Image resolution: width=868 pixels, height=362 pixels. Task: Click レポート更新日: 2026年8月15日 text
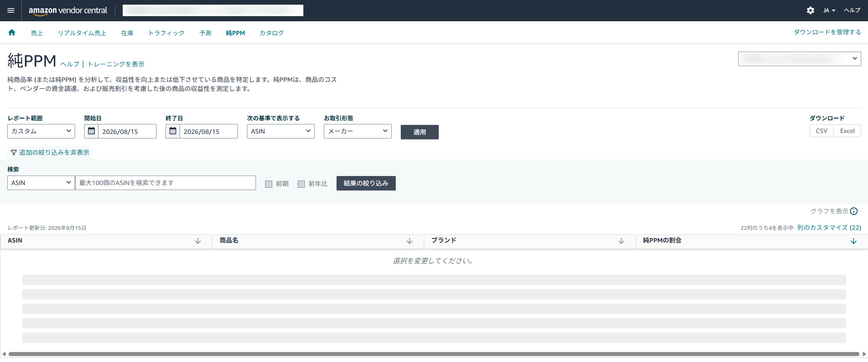[47, 228]
